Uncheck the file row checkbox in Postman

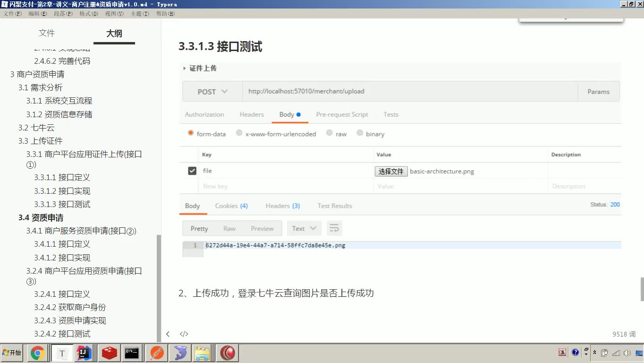pos(192,171)
